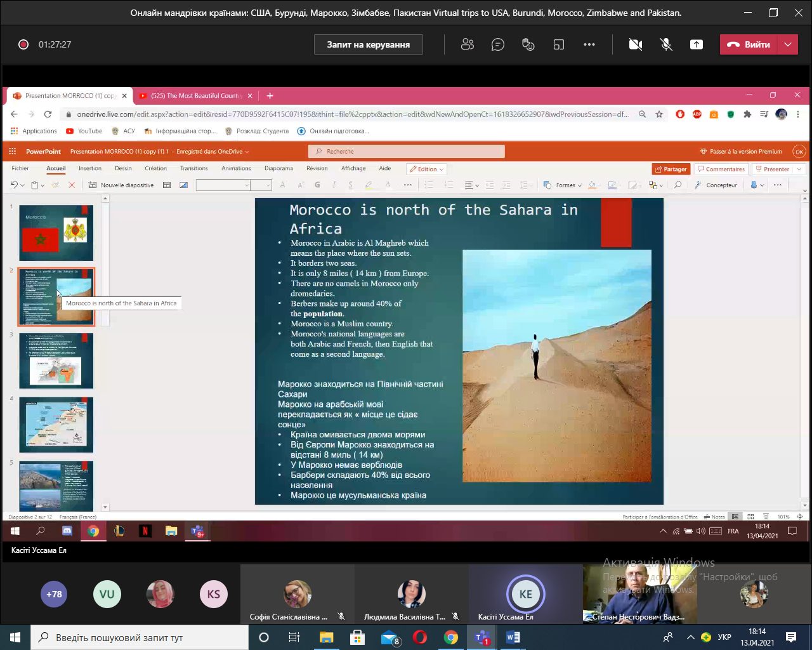
Task: Open the Insertion ribbon tab
Action: (90, 168)
